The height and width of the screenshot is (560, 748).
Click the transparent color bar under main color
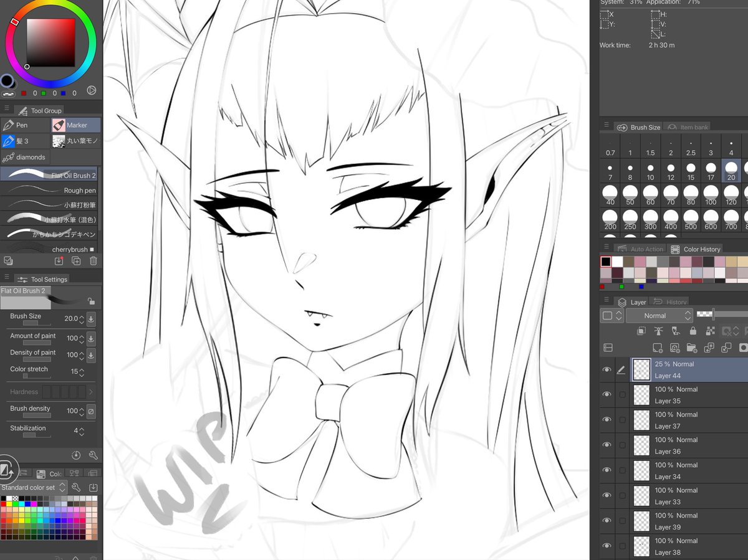click(7, 93)
